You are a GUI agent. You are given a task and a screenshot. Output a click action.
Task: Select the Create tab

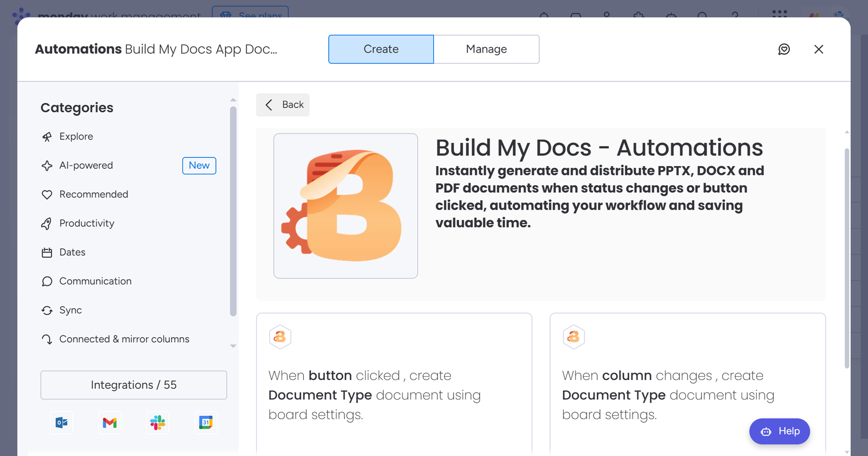381,49
